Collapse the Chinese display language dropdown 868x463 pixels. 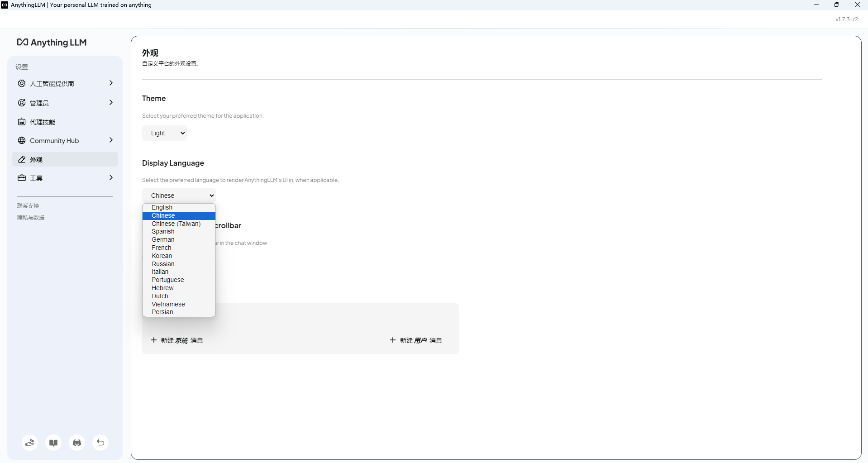[179, 196]
